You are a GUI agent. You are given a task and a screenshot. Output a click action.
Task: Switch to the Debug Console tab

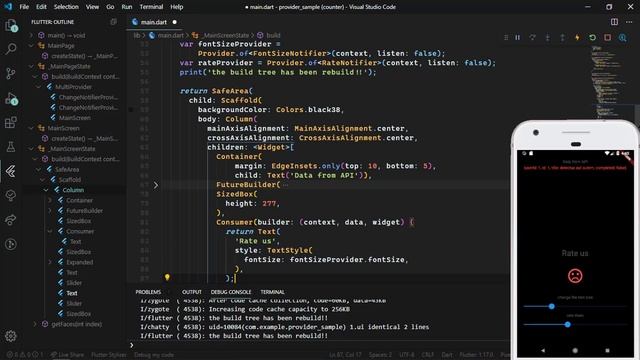coord(231,292)
